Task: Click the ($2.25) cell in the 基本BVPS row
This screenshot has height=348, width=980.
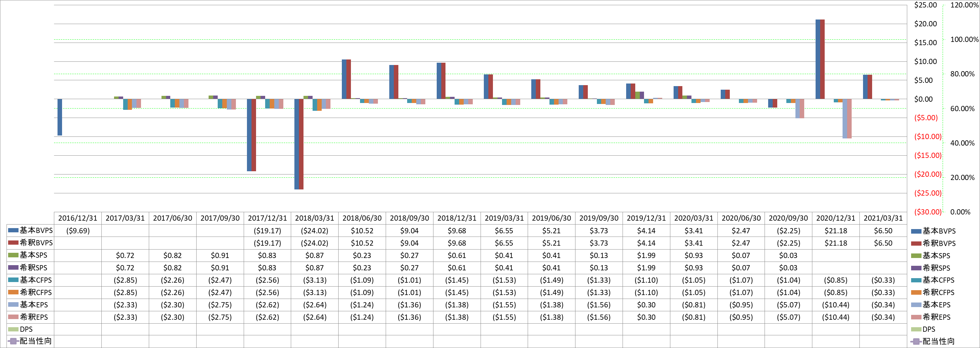Action: click(788, 230)
